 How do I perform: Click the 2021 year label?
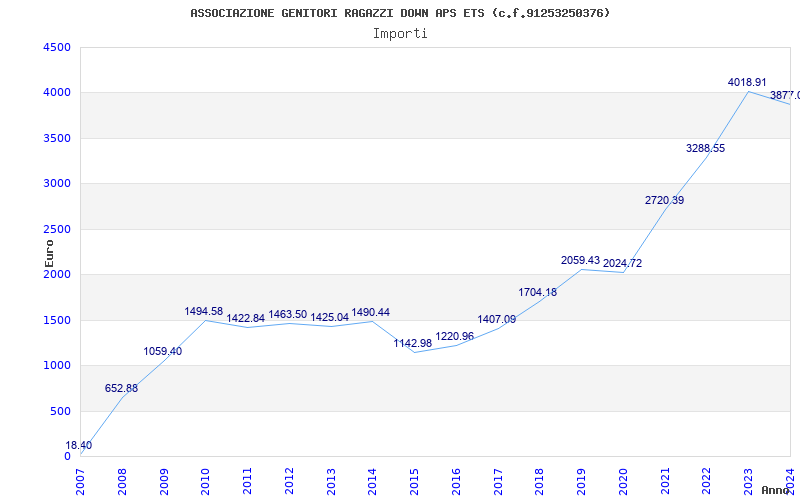pyautogui.click(x=665, y=482)
